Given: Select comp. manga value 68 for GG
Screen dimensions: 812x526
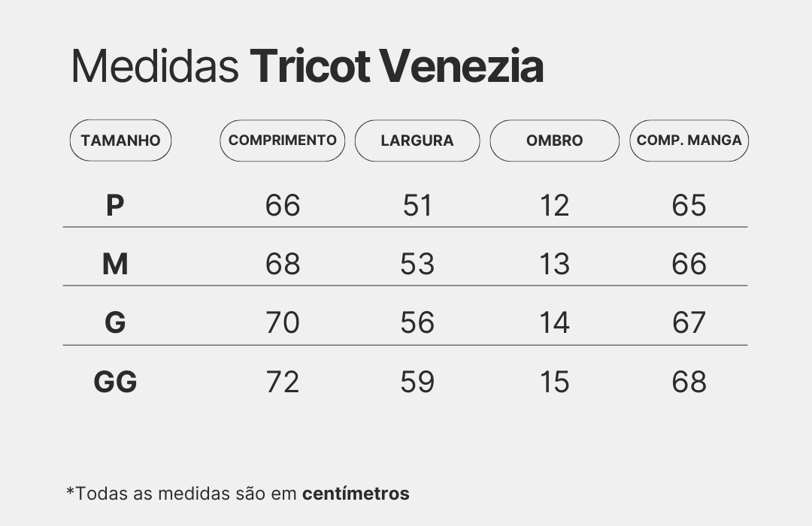Looking at the screenshot, I should pyautogui.click(x=689, y=382).
